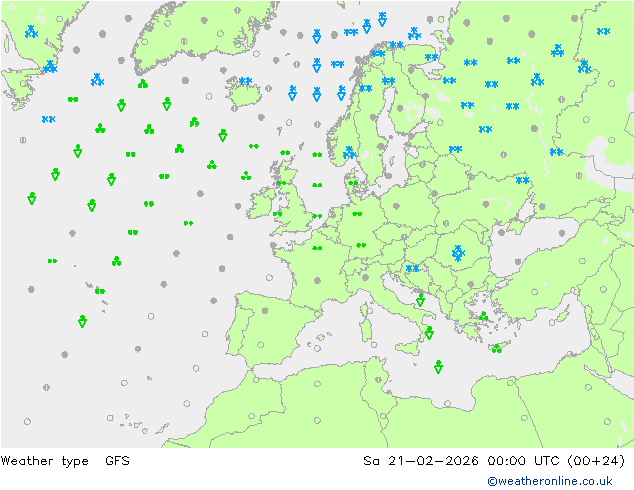
Task: Click the rain symbol over northern Germany
Action: [357, 214]
